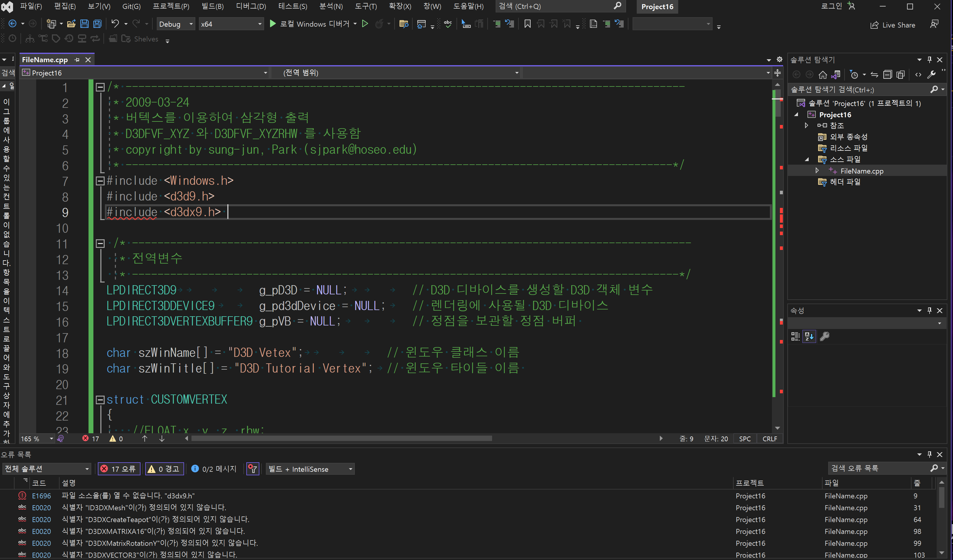Image resolution: width=953 pixels, height=560 pixels.
Task: Open the Debug configuration dropdown
Action: click(x=175, y=24)
